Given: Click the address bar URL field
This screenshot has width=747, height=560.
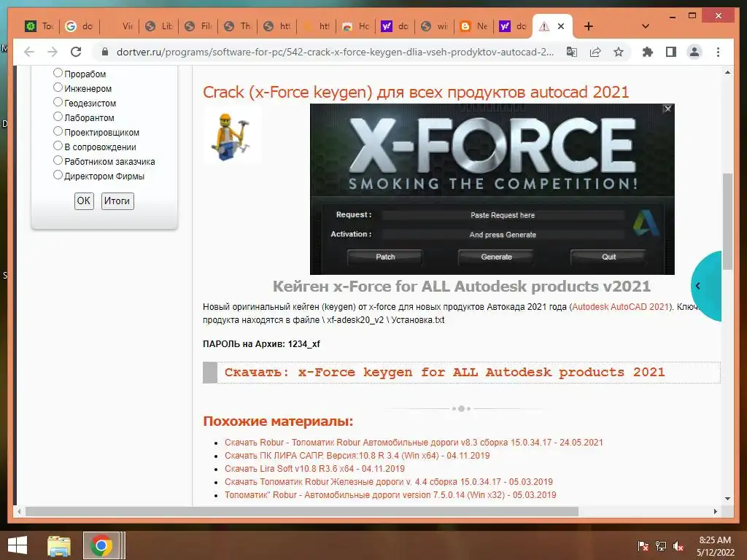Looking at the screenshot, I should tap(335, 52).
